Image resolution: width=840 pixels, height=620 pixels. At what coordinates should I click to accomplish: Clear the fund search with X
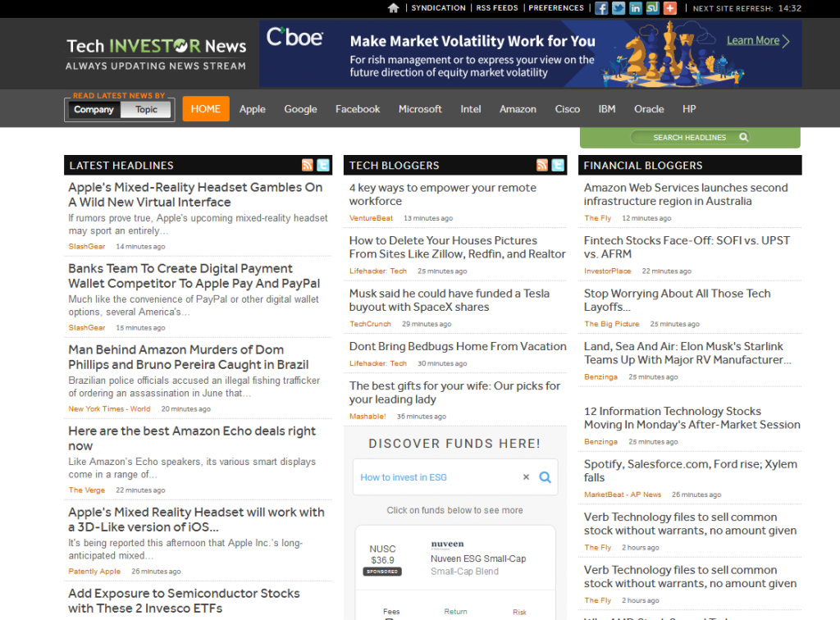coord(527,477)
